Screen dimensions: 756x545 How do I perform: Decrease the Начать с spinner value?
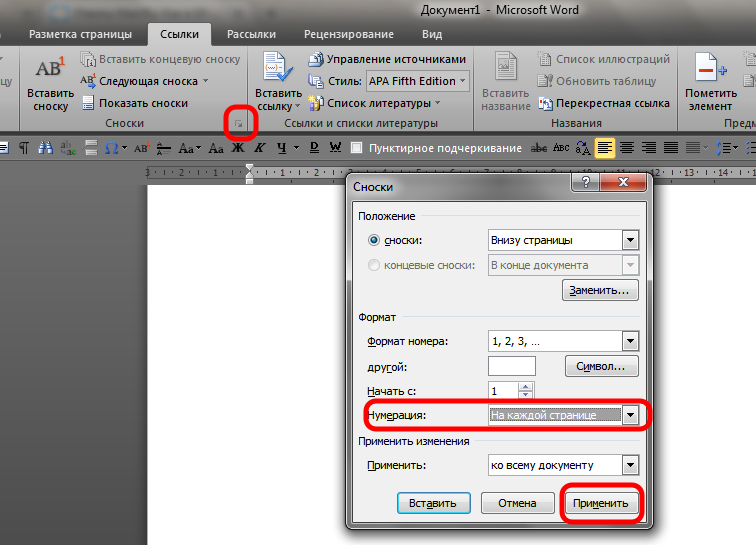click(x=526, y=395)
